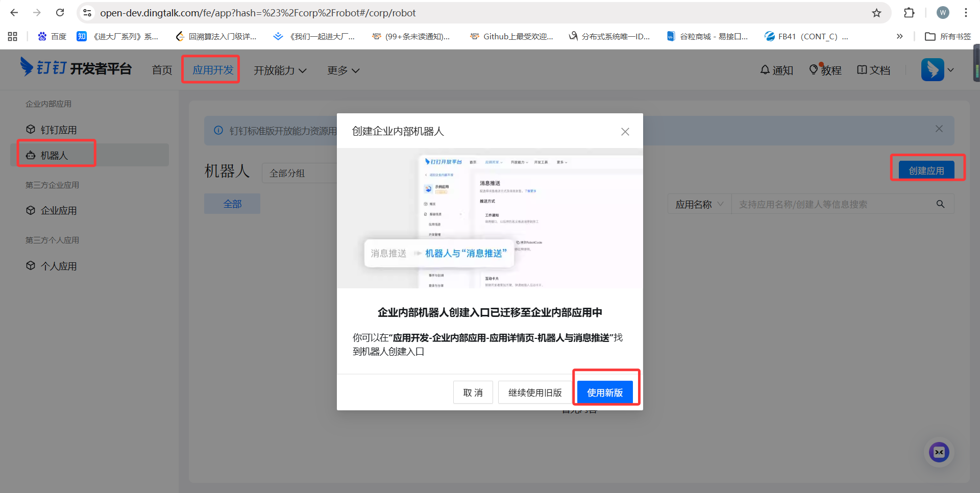Click the 钉钉 开发者平台 logo
Viewport: 980px width, 493px height.
pos(76,67)
